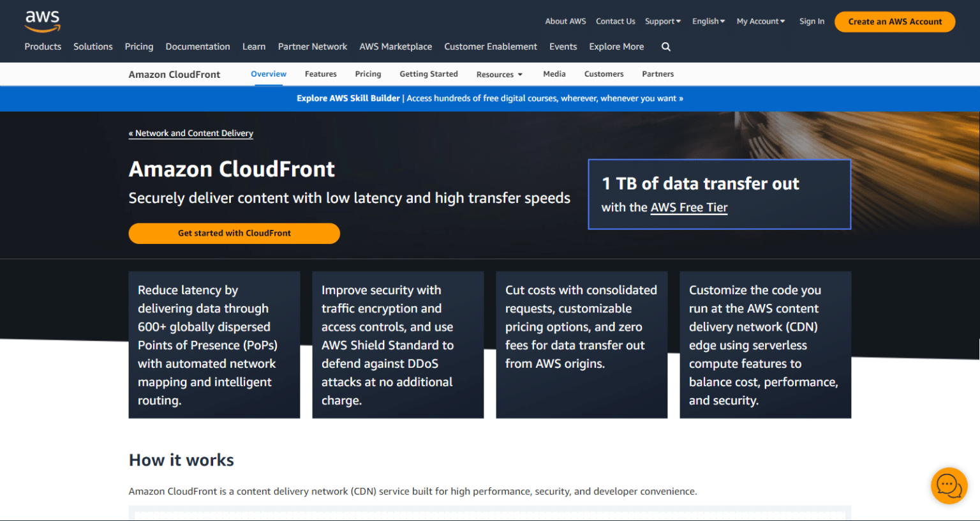Click the Reduce latency benefit card
Viewport: 980px width, 521px height.
214,345
